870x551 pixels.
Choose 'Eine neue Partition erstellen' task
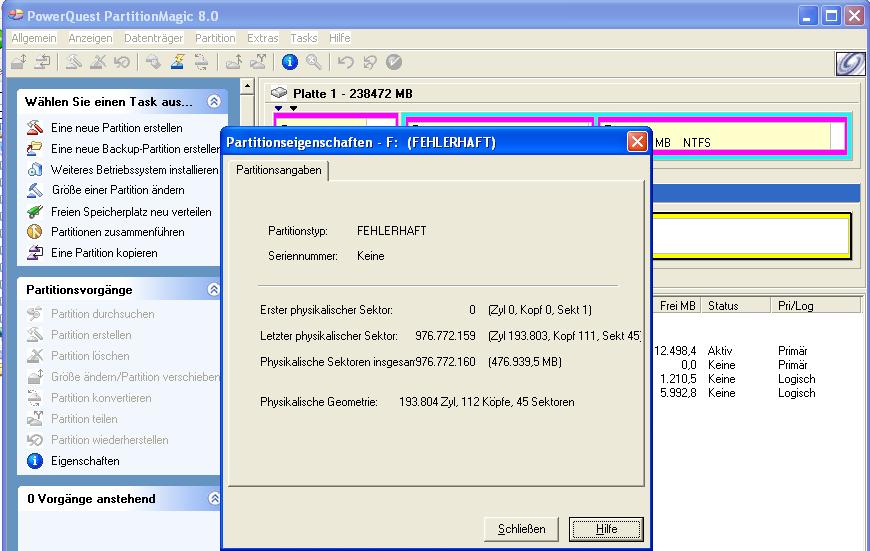point(117,128)
